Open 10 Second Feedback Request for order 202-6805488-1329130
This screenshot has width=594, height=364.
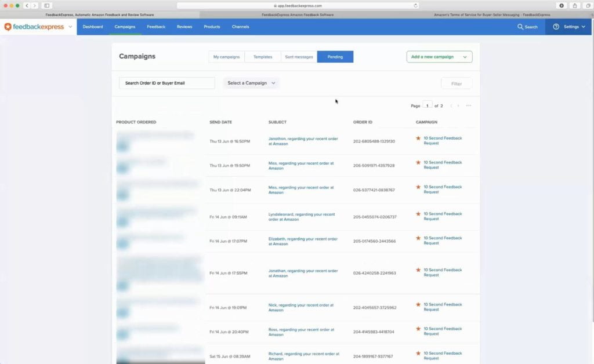point(443,141)
